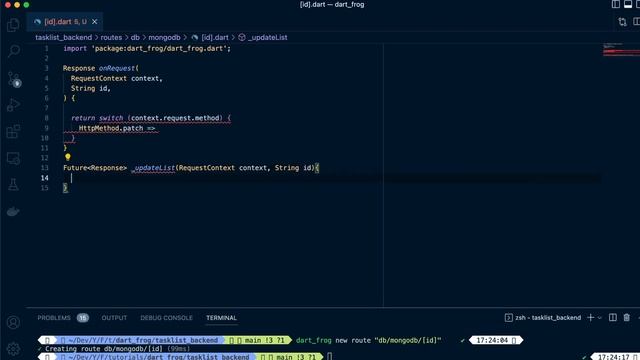640x360 pixels.
Task: Click the onRequest function name
Action: (117, 68)
